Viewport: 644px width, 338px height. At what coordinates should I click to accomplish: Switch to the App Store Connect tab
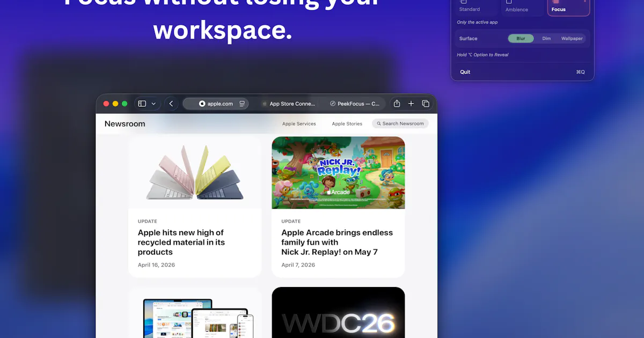(289, 104)
